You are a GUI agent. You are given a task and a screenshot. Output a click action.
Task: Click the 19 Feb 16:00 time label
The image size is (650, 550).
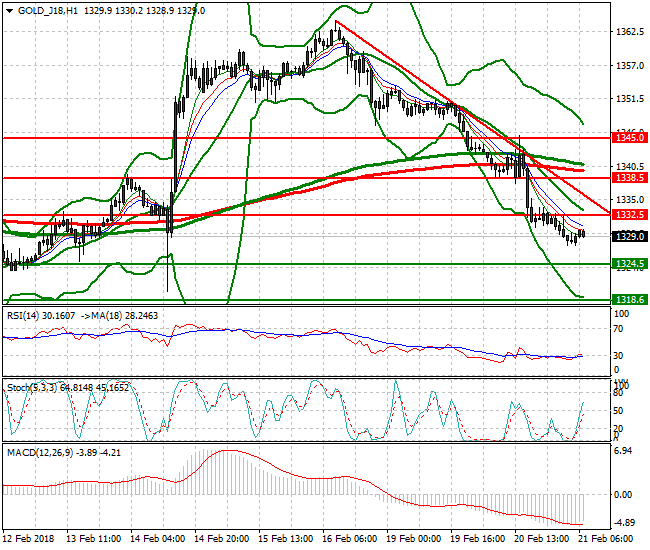click(478, 539)
